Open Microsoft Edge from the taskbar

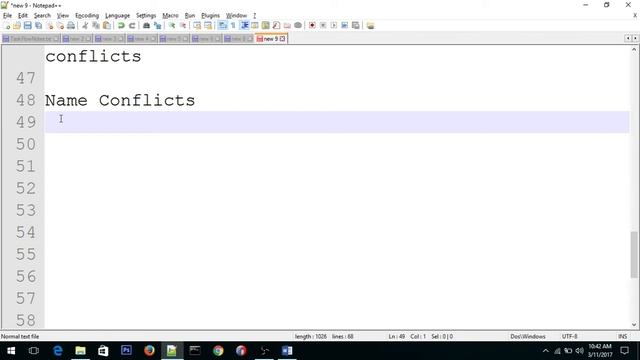tap(58, 351)
